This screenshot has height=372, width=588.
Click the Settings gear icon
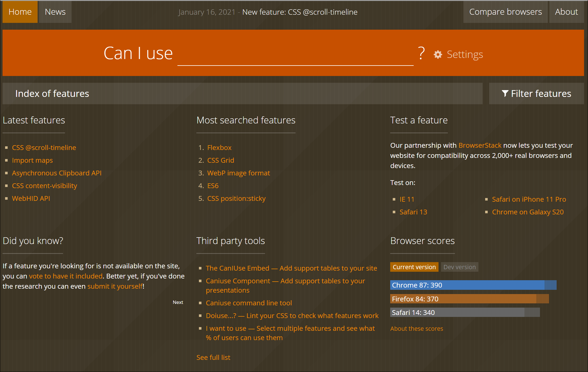click(438, 55)
